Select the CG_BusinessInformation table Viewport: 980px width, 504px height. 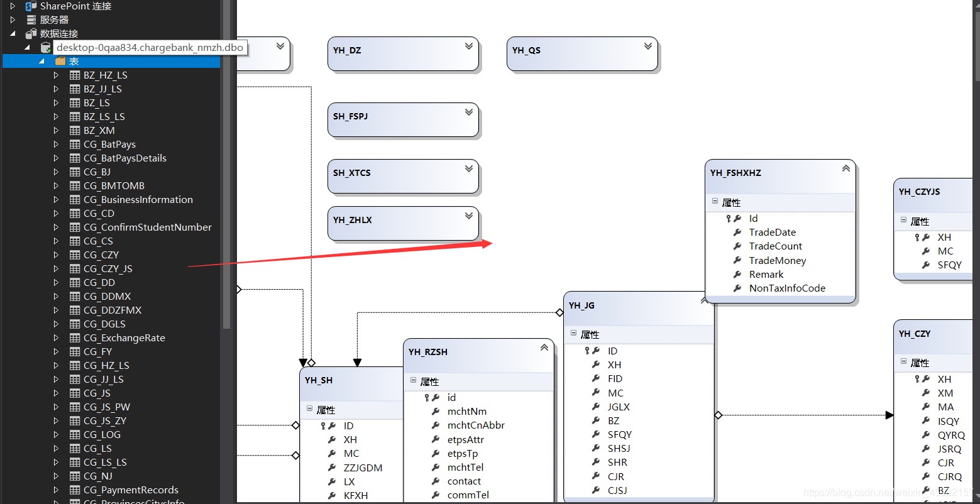138,200
